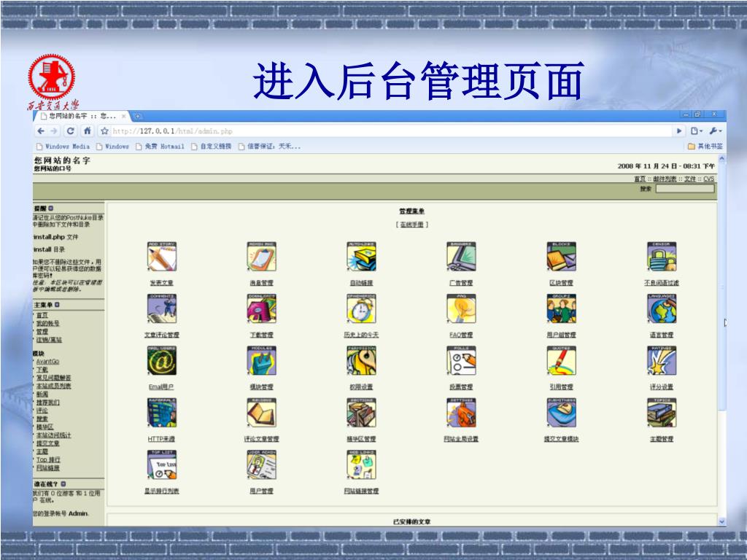Open the 用户管理 User Admin icon
Image resolution: width=747 pixels, height=560 pixels.
point(262,464)
